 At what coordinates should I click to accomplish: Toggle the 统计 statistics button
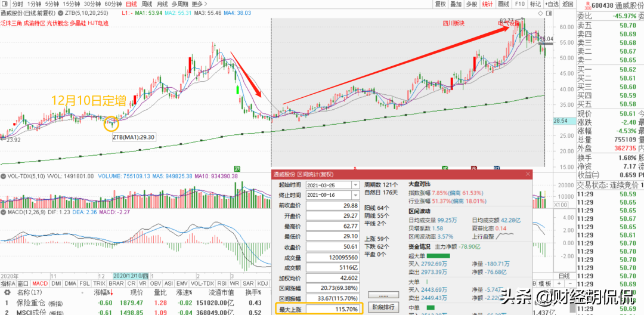488,5
